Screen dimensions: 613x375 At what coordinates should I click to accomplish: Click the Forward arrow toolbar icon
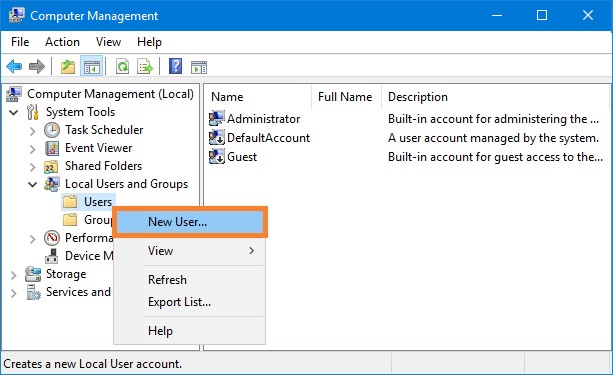click(x=37, y=67)
